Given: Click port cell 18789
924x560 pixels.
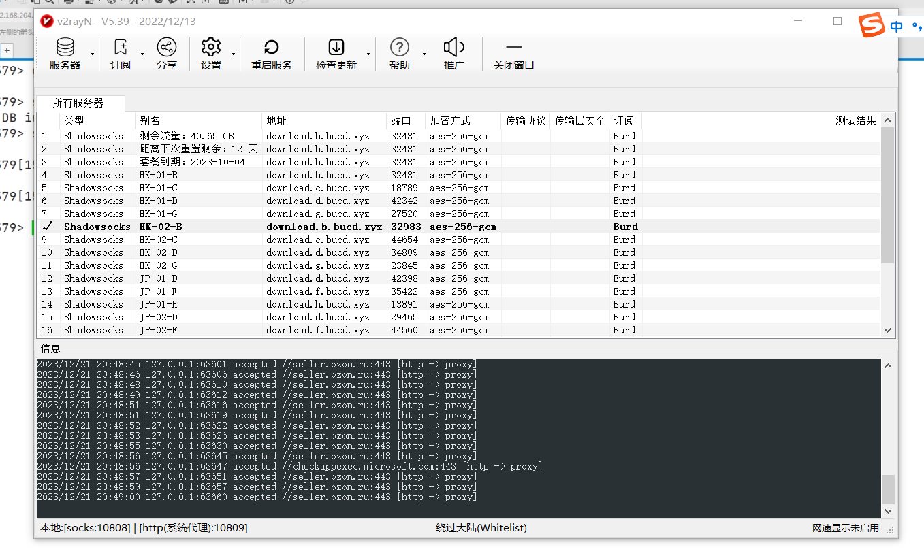Looking at the screenshot, I should (404, 188).
